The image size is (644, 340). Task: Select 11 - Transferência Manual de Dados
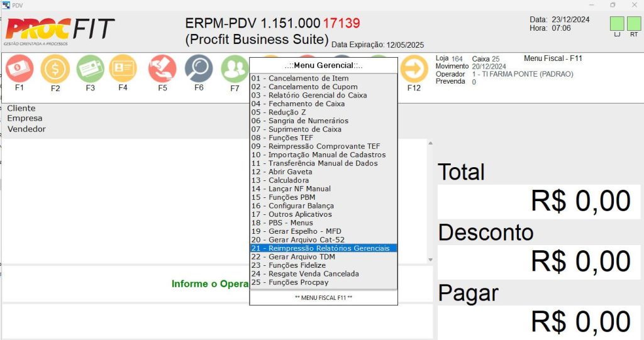(324, 163)
